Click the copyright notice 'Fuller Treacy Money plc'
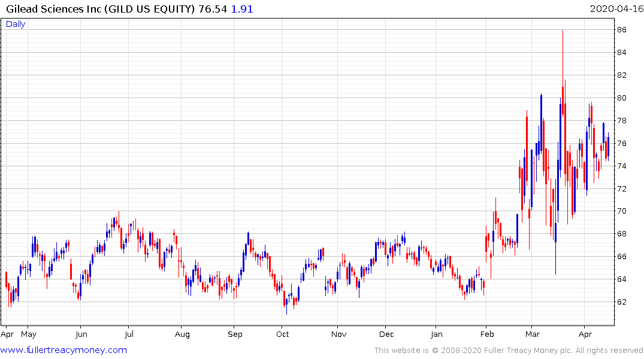644x359 pixels. tap(527, 351)
